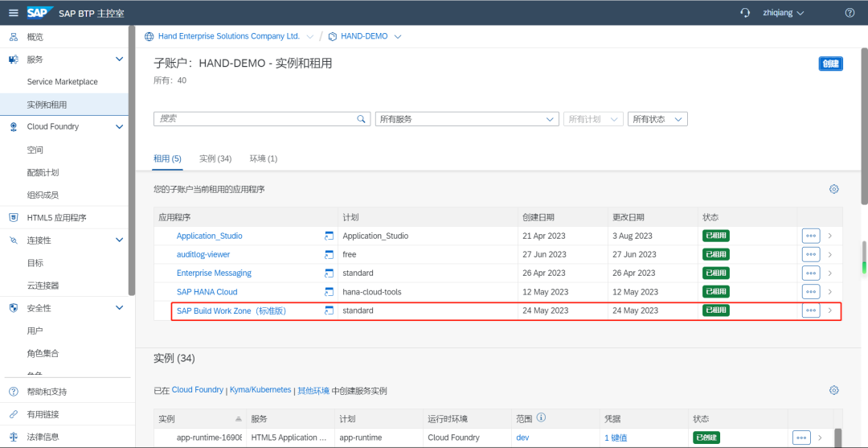Collapse the 连接性 sidebar section
This screenshot has height=448, width=868.
pos(119,240)
